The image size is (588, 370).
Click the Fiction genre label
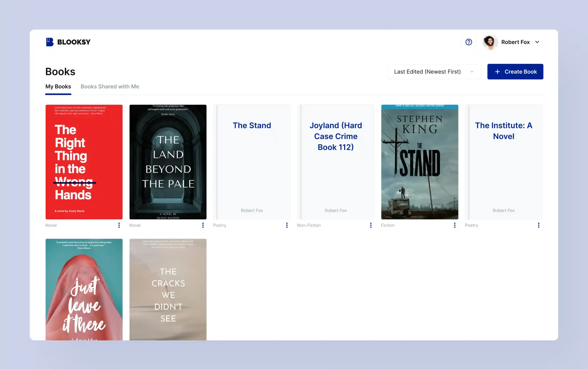[x=388, y=225]
